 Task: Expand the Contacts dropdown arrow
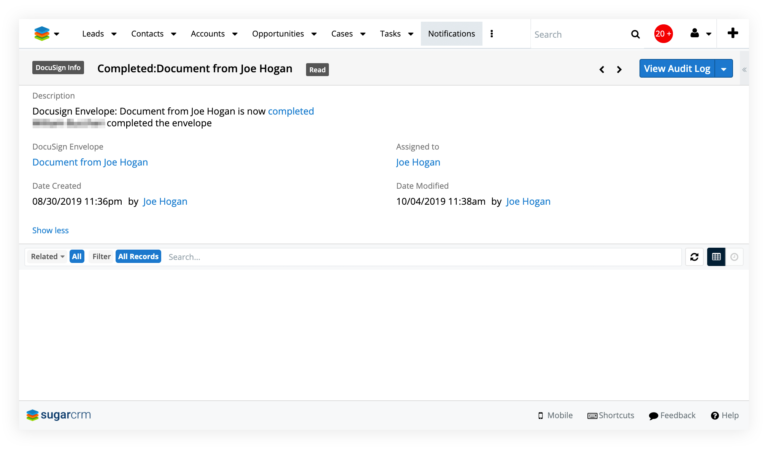point(173,34)
